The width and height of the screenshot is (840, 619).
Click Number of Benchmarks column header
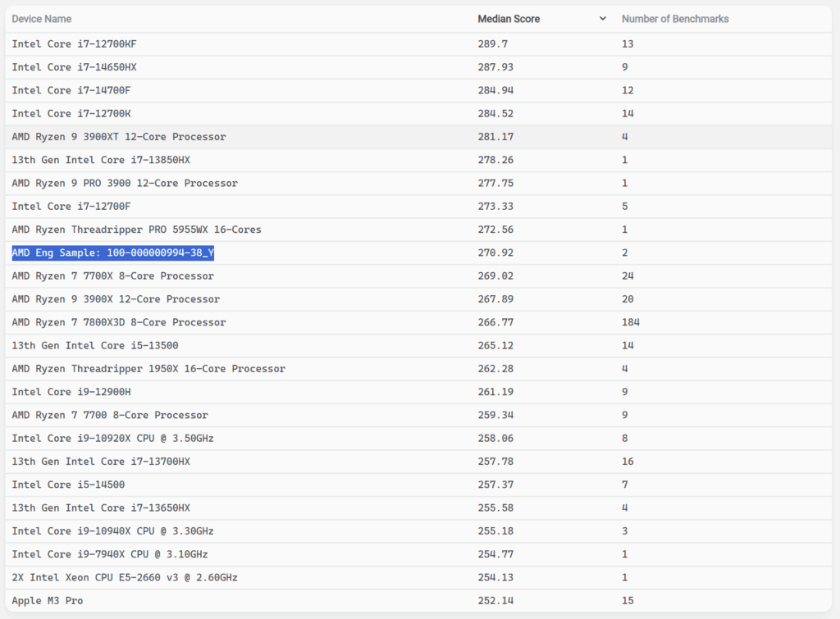675,19
